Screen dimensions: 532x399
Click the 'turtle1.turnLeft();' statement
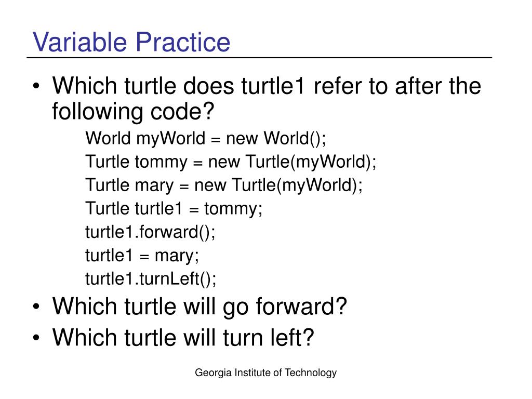tap(151, 279)
